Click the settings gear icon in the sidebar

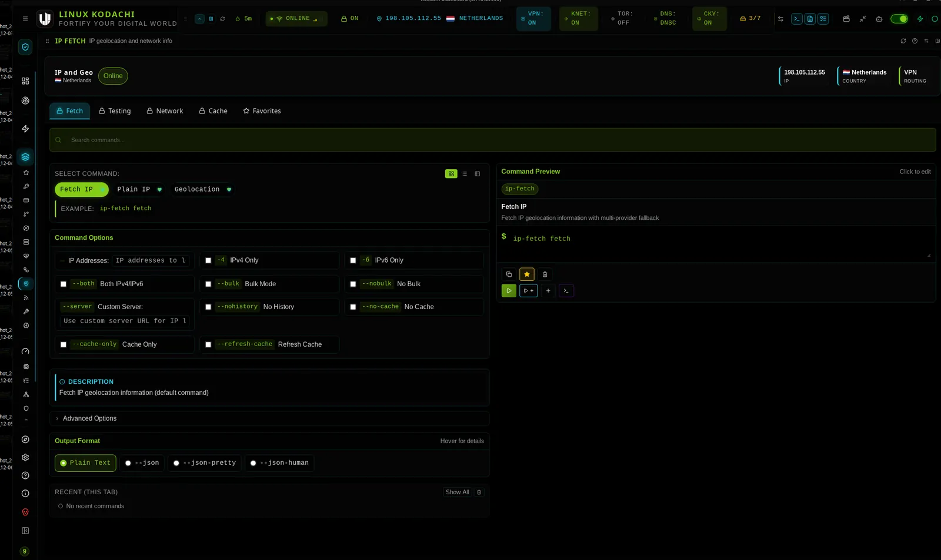pyautogui.click(x=25, y=458)
